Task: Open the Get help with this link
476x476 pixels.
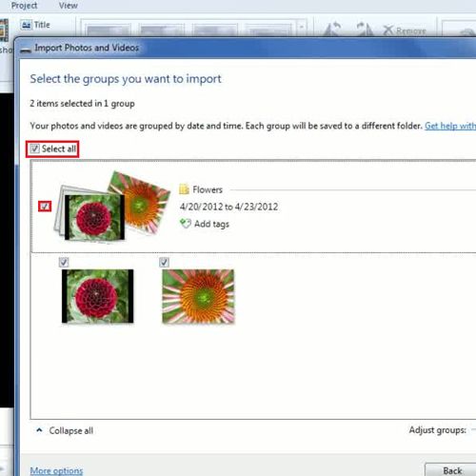Action: pyautogui.click(x=450, y=126)
